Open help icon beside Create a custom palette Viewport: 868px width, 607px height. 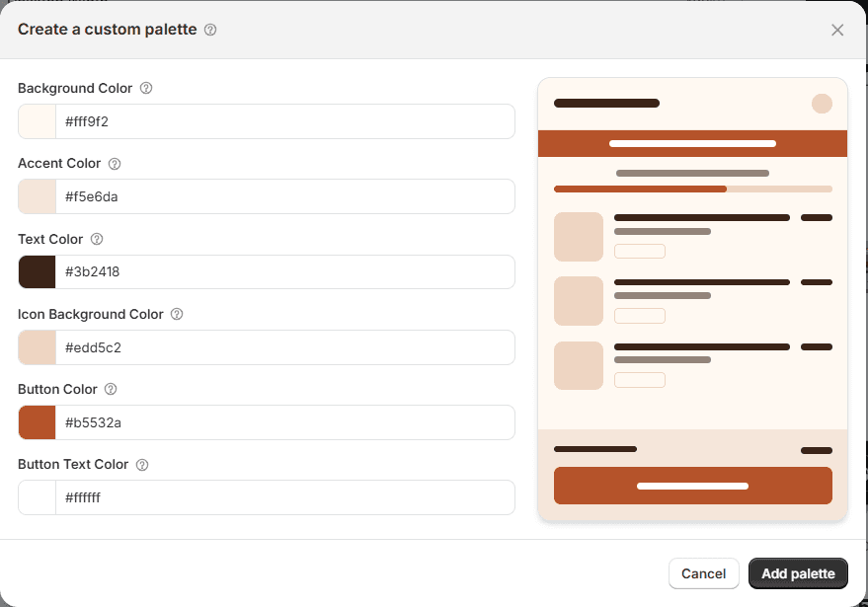210,30
